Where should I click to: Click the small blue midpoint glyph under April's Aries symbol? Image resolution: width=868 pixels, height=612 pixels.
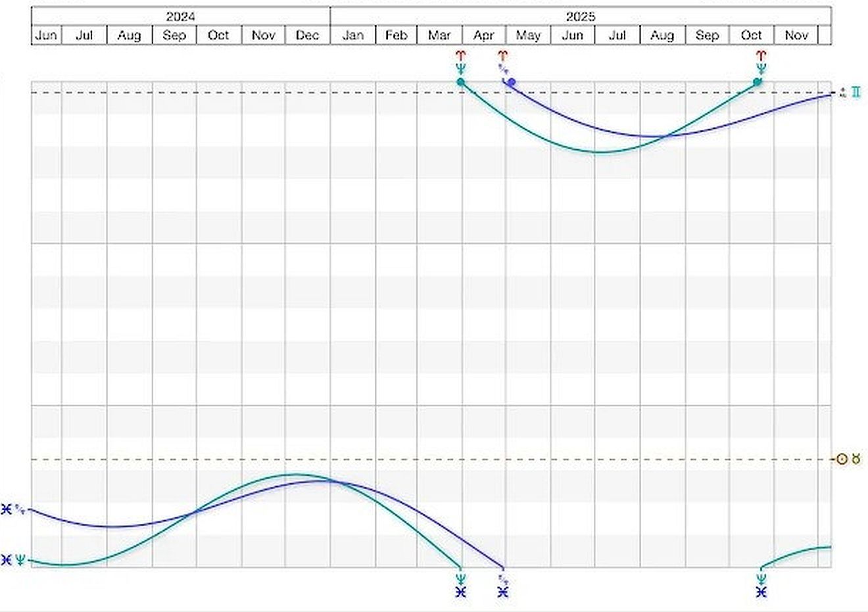503,68
